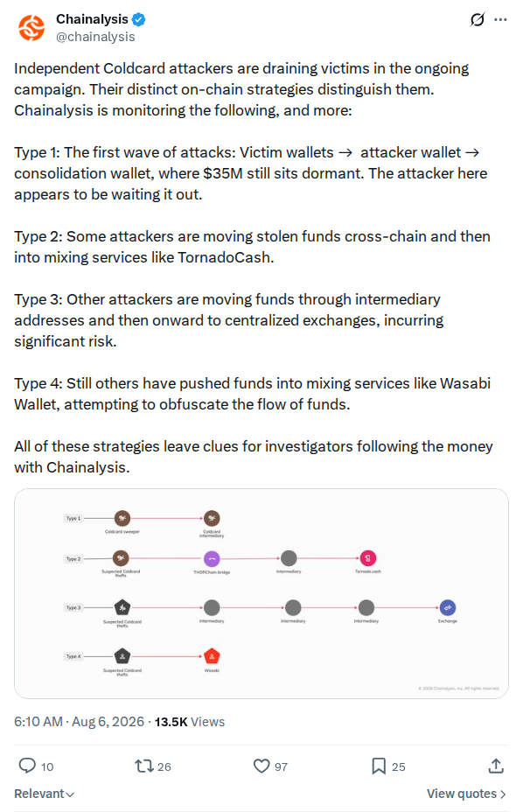Viewport: 523px width, 812px height.
Task: Open the @chainalysis handle link
Action: (95, 37)
